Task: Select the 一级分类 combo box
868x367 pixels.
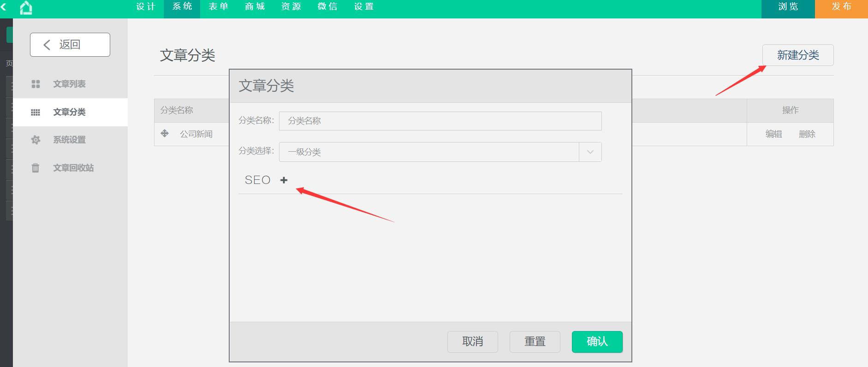Action: (x=440, y=152)
